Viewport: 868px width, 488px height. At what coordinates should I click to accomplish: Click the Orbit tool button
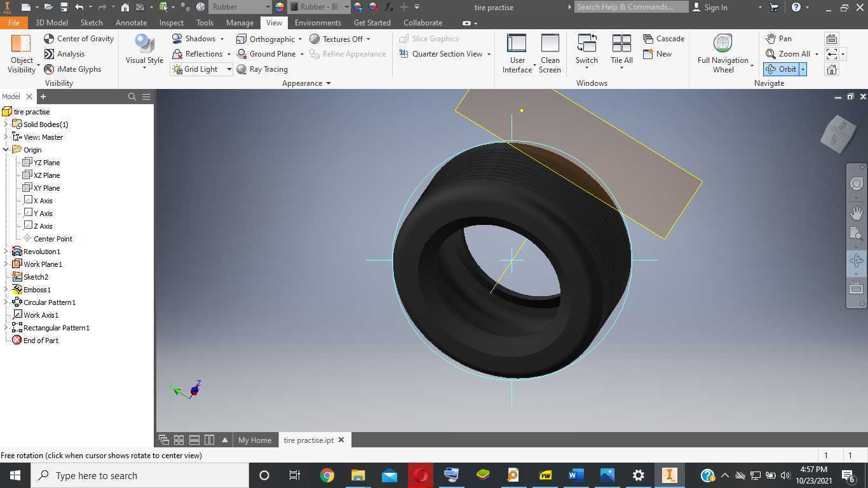[x=781, y=69]
